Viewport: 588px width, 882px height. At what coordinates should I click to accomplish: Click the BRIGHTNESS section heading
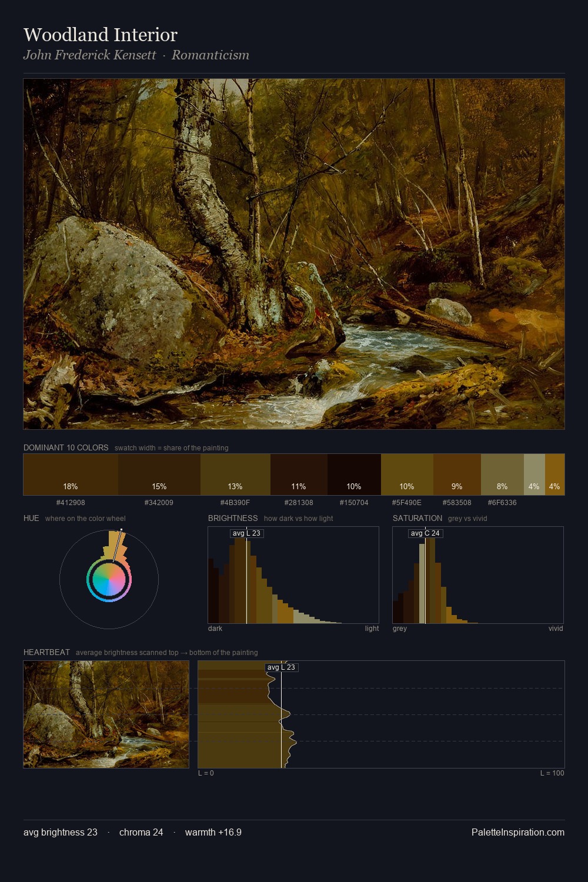[x=233, y=518]
